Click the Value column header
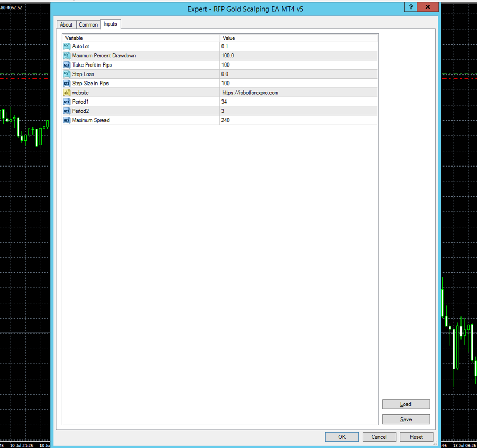 (299, 38)
